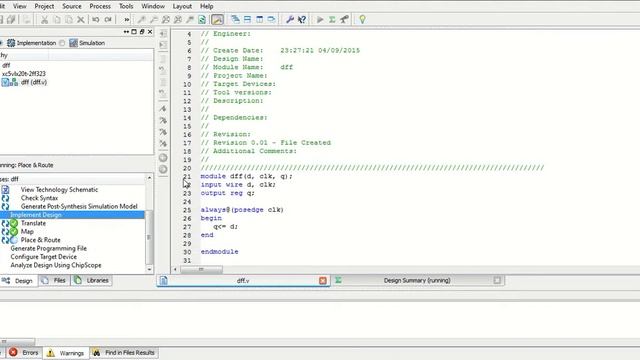640x360 pixels.
Task: Click the 'endmodule' code line
Action: point(220,252)
